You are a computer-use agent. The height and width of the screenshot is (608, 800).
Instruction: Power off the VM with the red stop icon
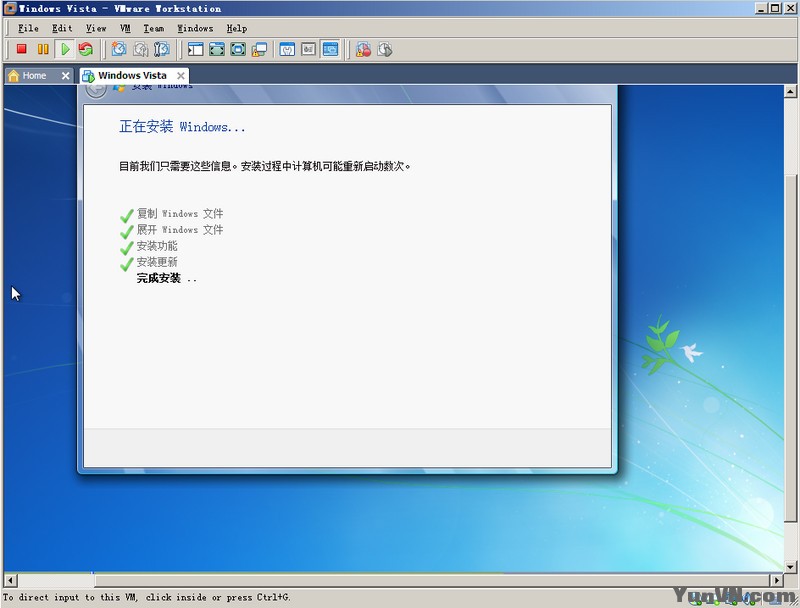[x=21, y=49]
